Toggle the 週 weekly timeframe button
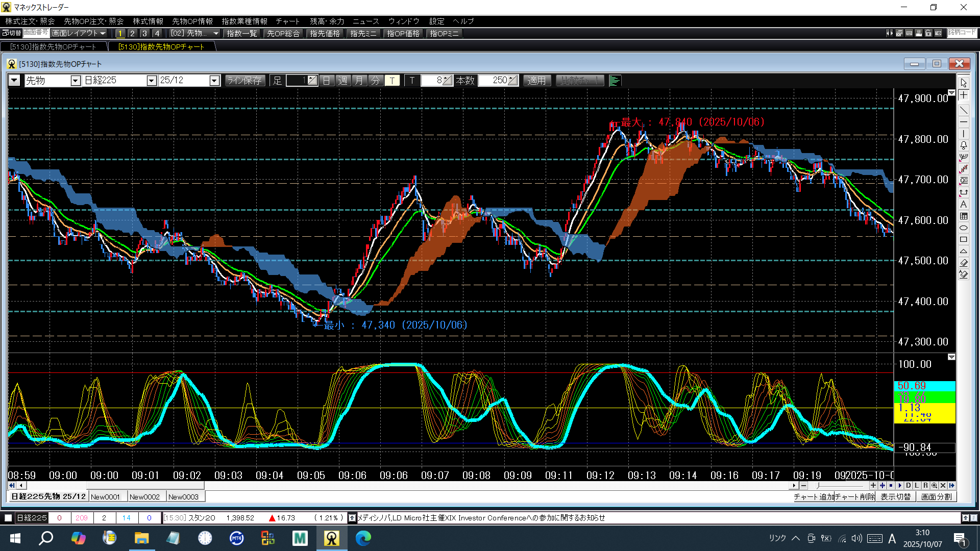The image size is (980, 551). click(343, 81)
